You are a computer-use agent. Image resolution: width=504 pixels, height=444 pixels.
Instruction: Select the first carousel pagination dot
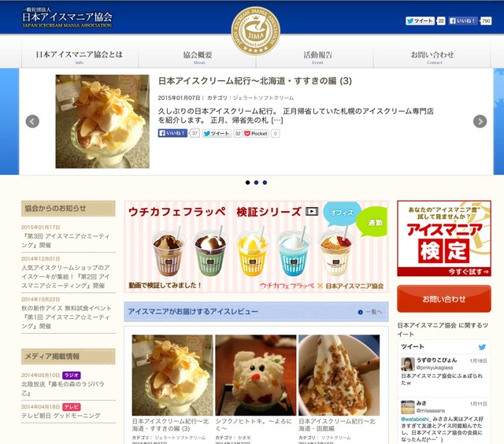click(x=247, y=183)
